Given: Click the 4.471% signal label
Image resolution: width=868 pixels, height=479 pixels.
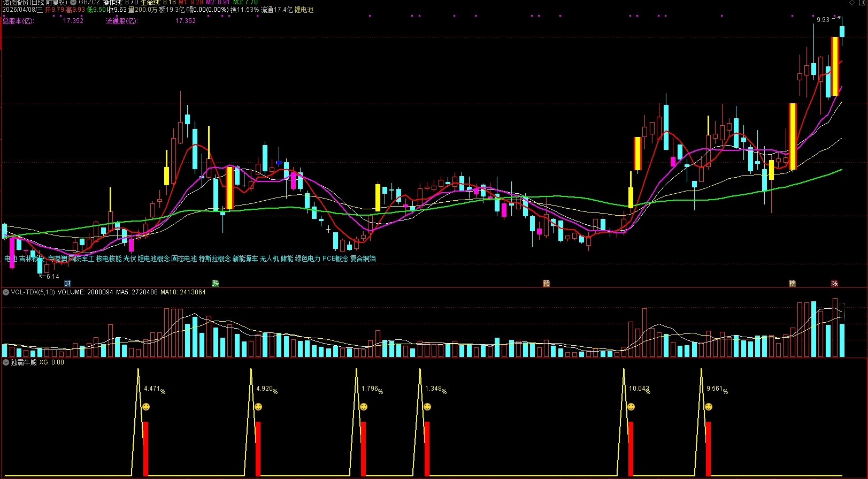Looking at the screenshot, I should pyautogui.click(x=155, y=389).
